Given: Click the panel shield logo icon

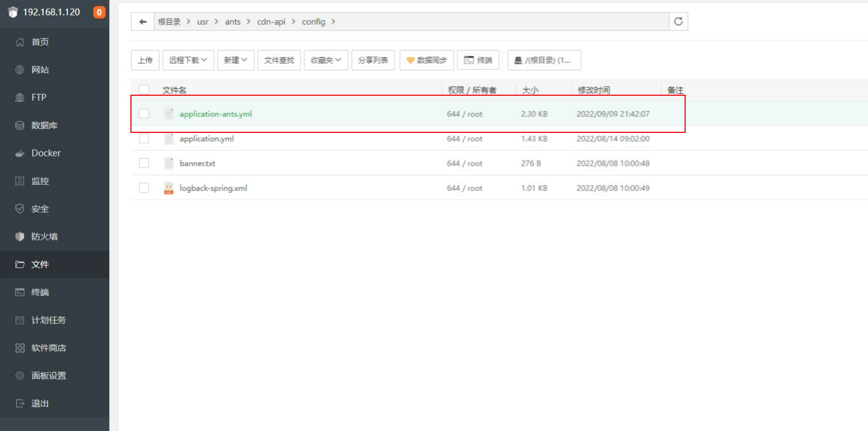Looking at the screenshot, I should [x=13, y=12].
